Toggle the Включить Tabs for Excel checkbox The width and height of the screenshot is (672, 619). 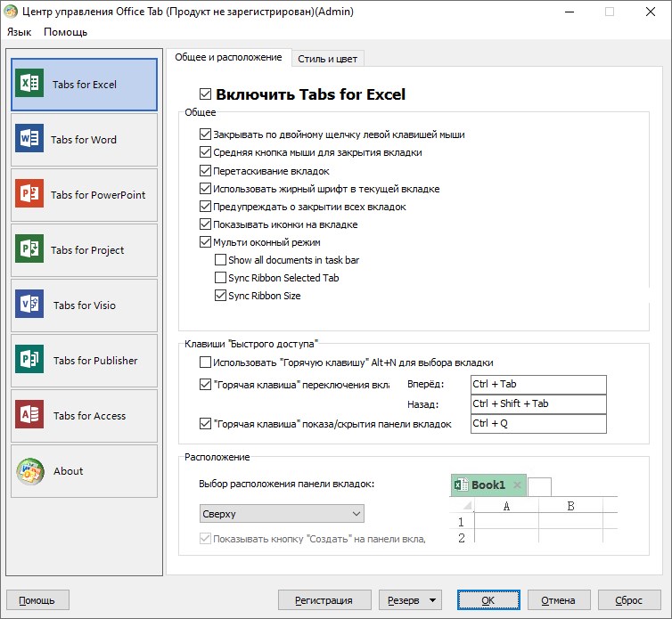pyautogui.click(x=205, y=94)
